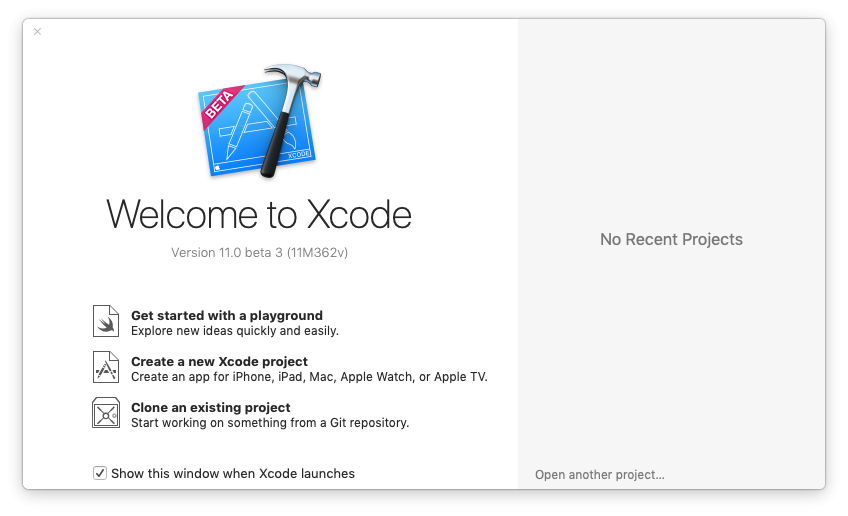Click 'Start working on something from a Git repository'

tap(270, 422)
